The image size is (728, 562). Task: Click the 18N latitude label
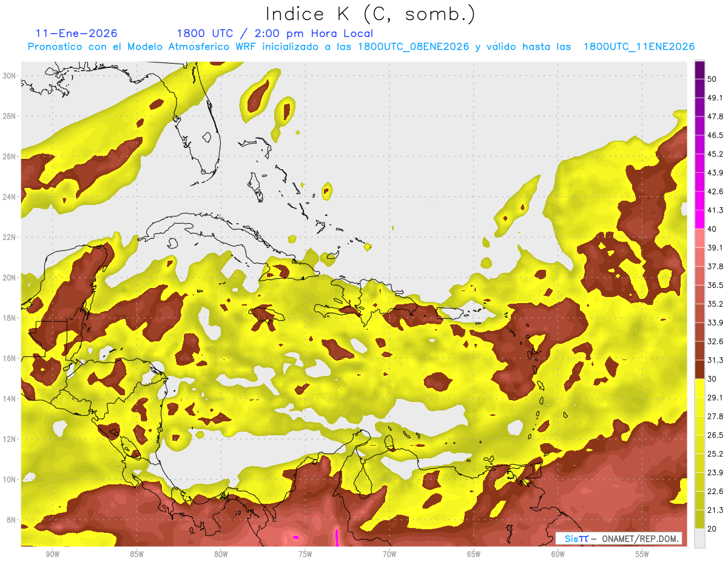point(9,318)
